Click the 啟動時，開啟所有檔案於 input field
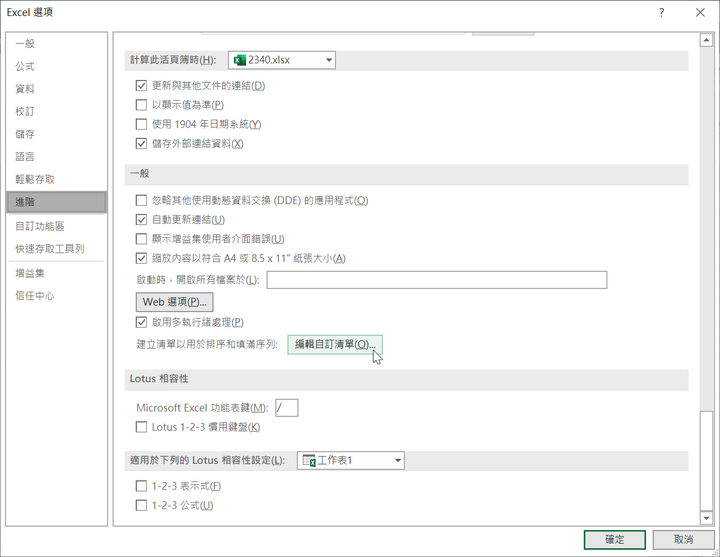The image size is (720, 557). coord(437,280)
